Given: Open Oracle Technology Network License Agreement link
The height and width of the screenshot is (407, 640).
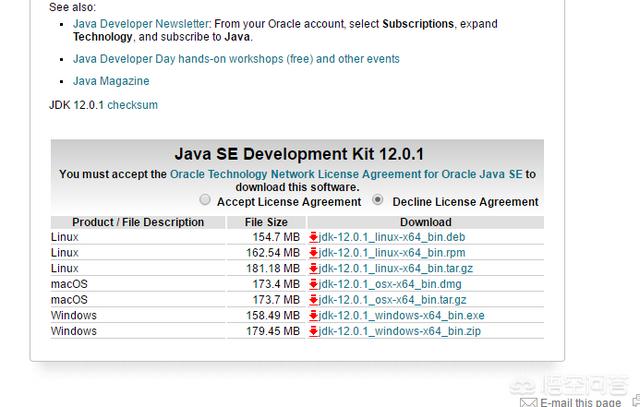Looking at the screenshot, I should click(x=346, y=174).
